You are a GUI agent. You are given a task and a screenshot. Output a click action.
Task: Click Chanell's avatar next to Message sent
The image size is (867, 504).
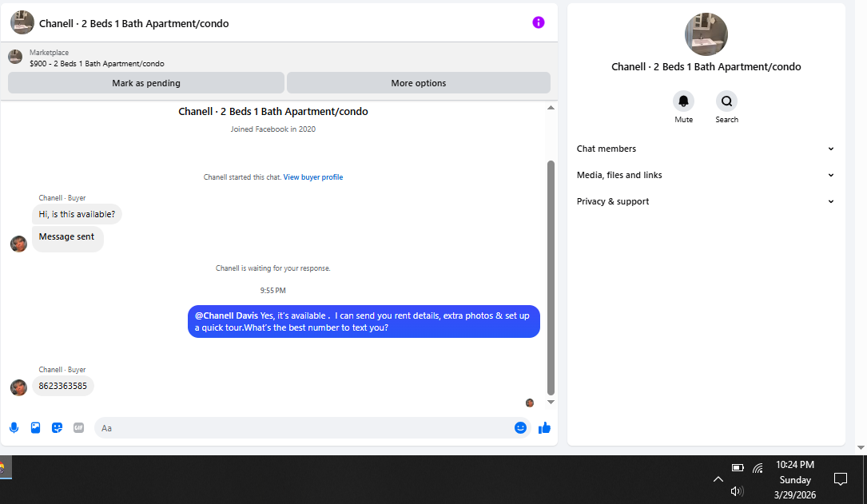click(19, 244)
